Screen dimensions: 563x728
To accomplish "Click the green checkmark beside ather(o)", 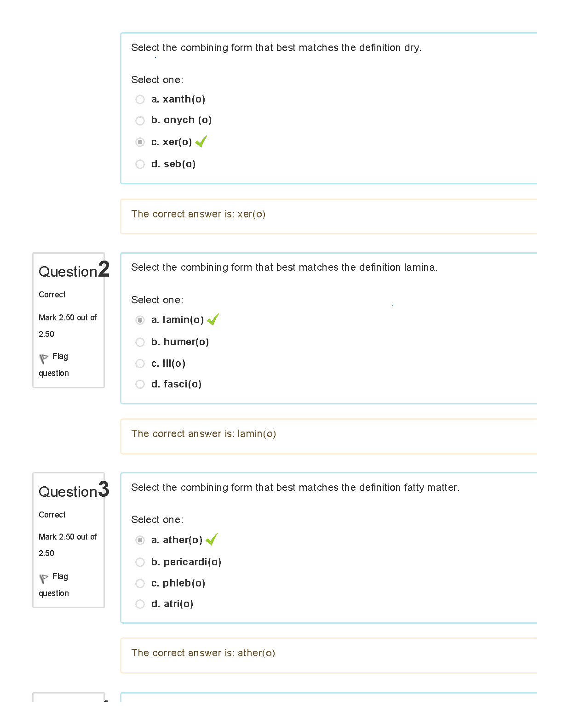I will tap(212, 539).
